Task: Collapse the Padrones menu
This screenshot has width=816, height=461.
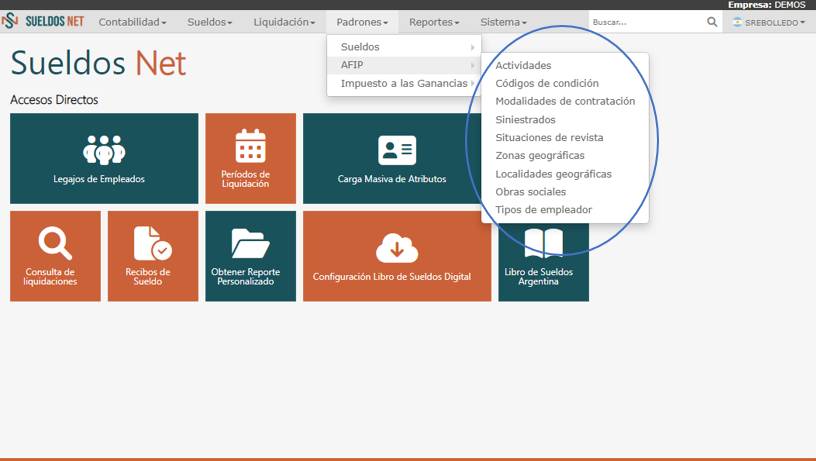Action: coord(362,22)
